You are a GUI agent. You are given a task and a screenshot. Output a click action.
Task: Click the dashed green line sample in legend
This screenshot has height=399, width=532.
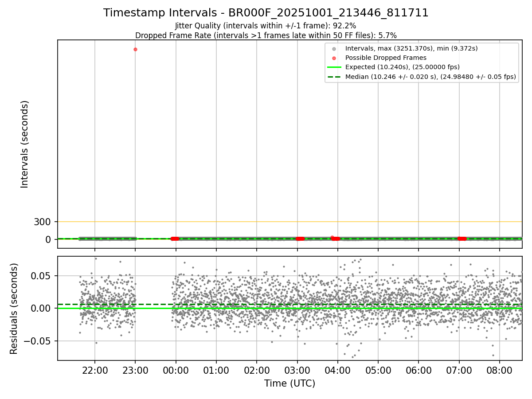[x=334, y=77]
